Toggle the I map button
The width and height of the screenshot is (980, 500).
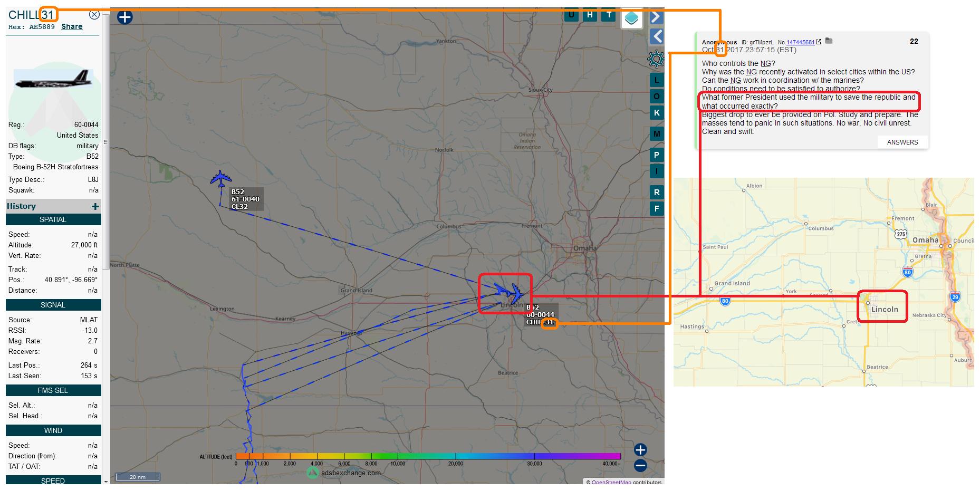click(x=657, y=171)
